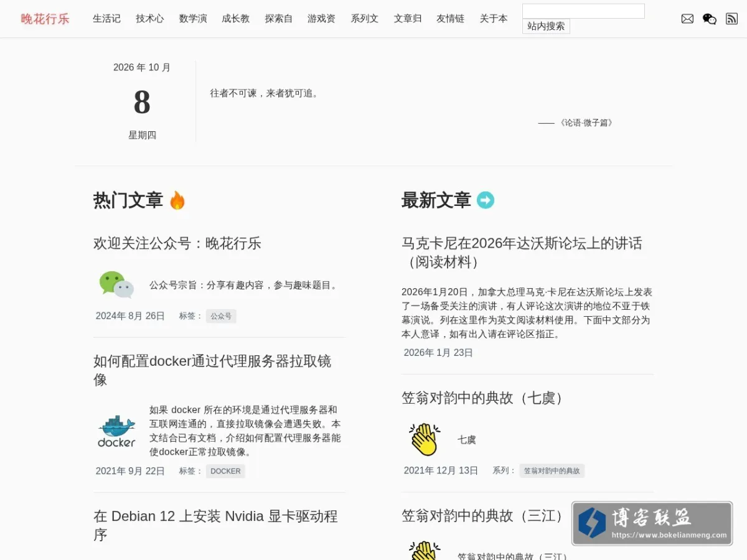Click the fire icon beside 热门文章
This screenshot has height=560, width=747.
(x=177, y=200)
